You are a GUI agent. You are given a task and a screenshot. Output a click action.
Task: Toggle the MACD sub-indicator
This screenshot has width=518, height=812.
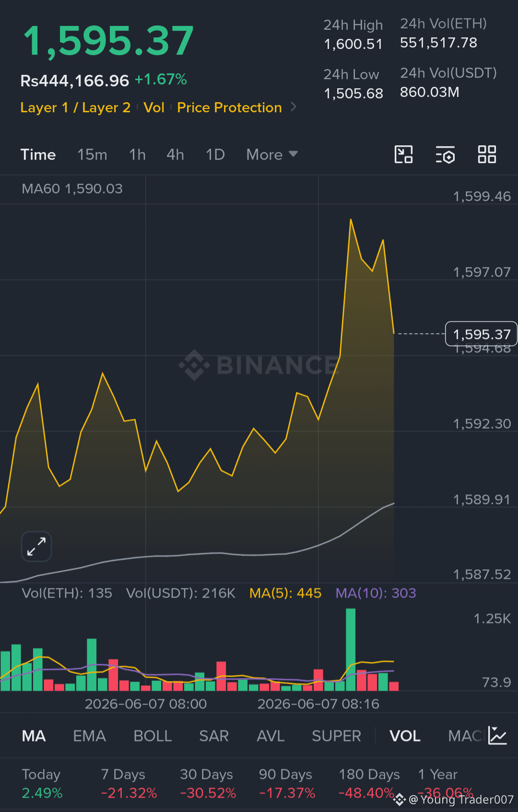pos(465,736)
